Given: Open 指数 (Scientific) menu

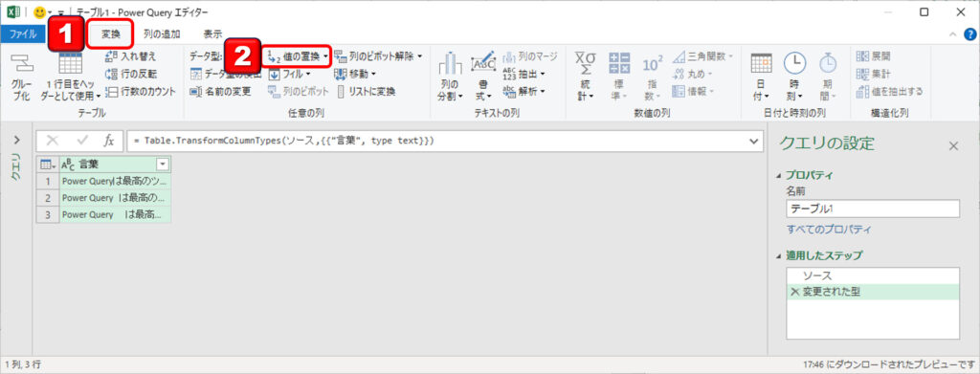Looking at the screenshot, I should tap(652, 77).
